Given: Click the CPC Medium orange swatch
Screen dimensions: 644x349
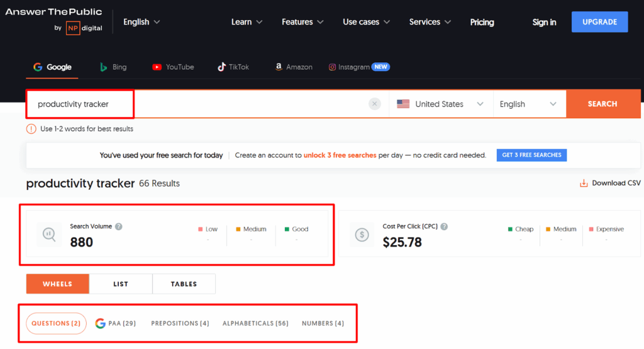Looking at the screenshot, I should pyautogui.click(x=548, y=229).
